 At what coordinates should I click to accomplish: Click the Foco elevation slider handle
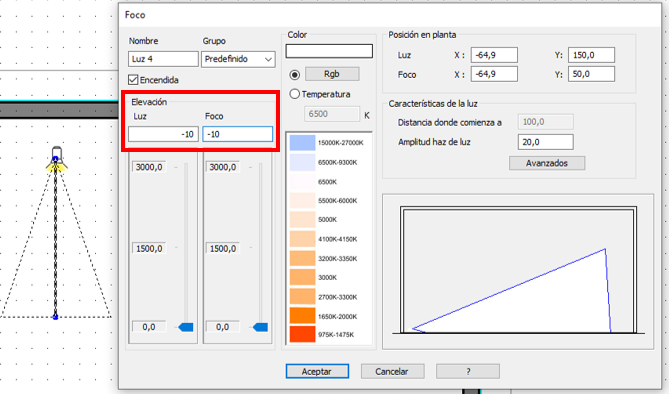[x=261, y=327]
